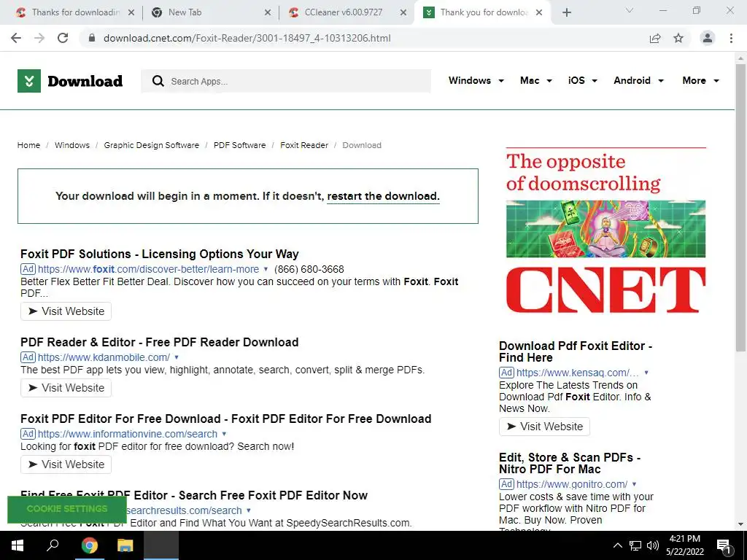Viewport: 747px width, 560px height.
Task: Open the taskbar clock showing 4:21 PM
Action: pos(684,545)
